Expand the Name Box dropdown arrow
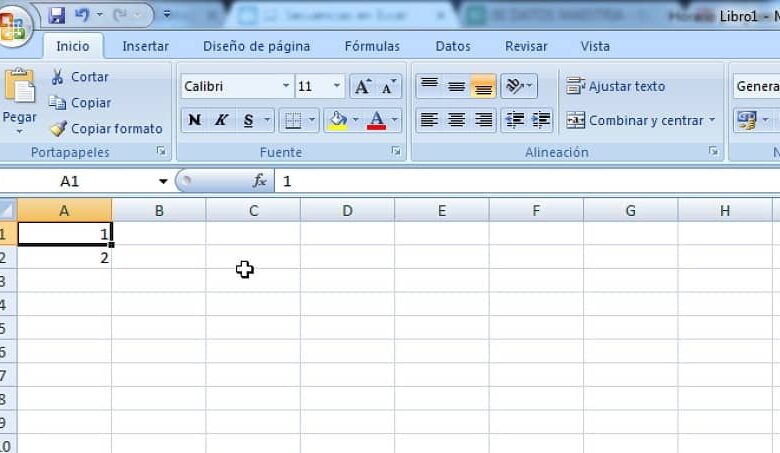 coord(163,181)
